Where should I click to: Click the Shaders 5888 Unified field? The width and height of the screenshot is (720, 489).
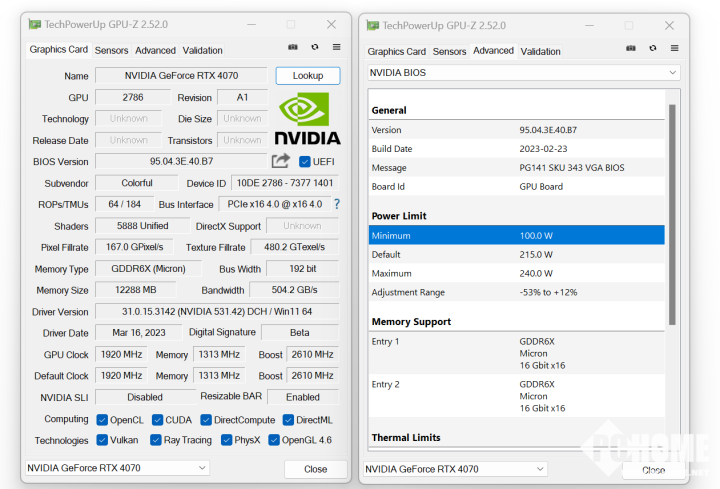point(142,226)
